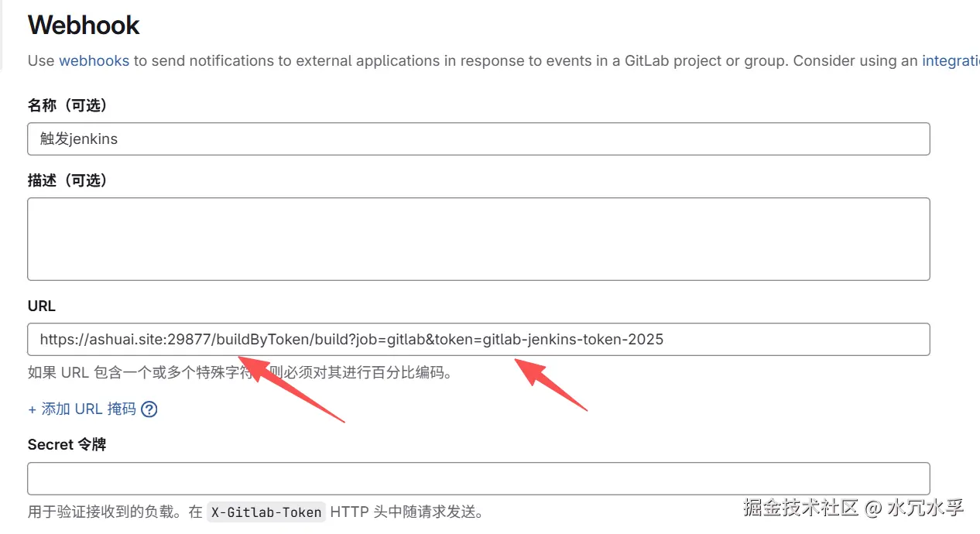Open the integration link in description
980x534 pixels.
951,60
